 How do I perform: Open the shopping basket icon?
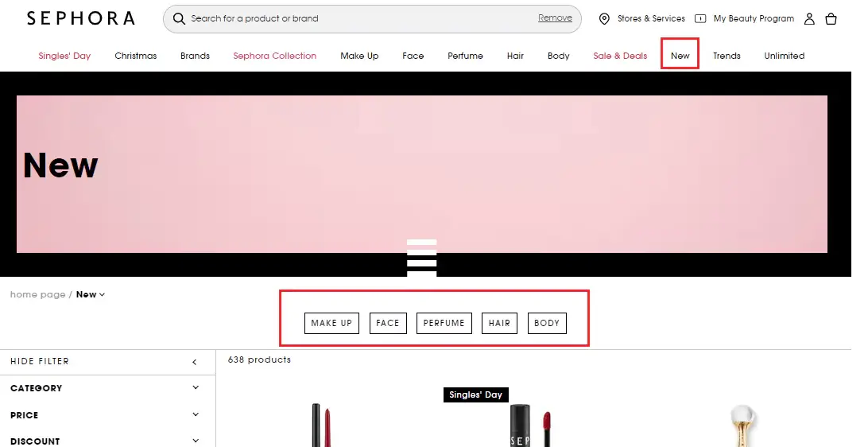831,18
